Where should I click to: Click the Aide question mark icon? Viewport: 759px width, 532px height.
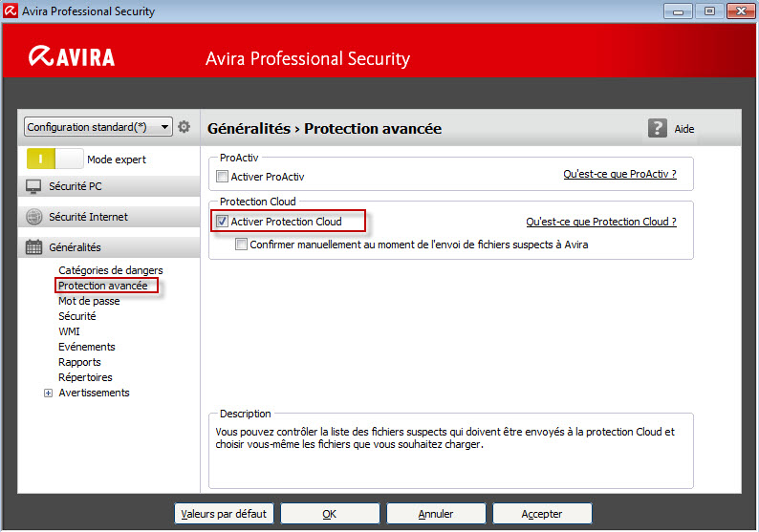[658, 128]
